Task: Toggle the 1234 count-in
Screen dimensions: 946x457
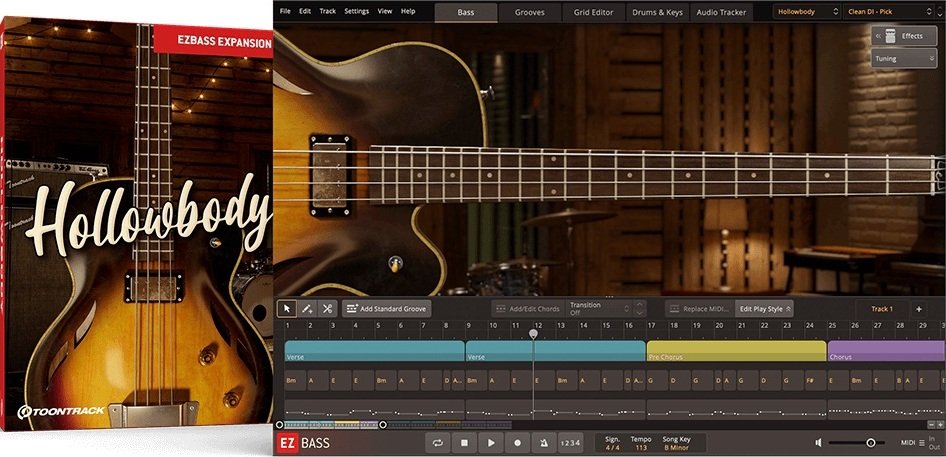Action: (570, 443)
